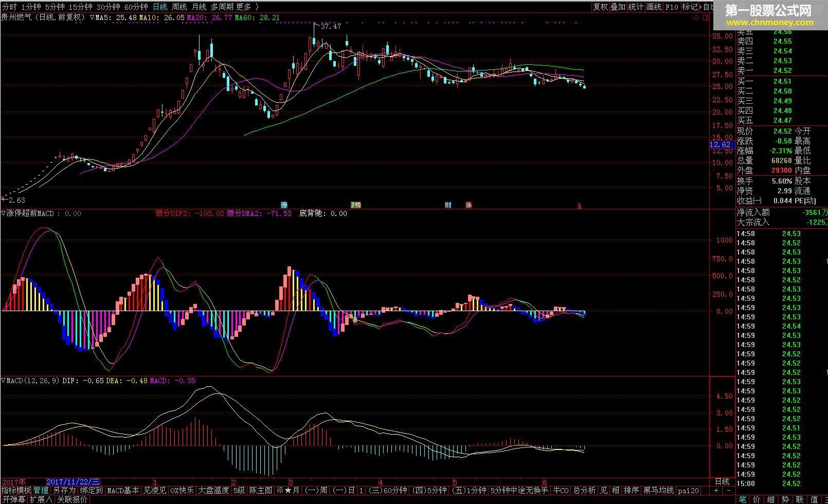Open the 更多 periods dropdown

coord(247,7)
